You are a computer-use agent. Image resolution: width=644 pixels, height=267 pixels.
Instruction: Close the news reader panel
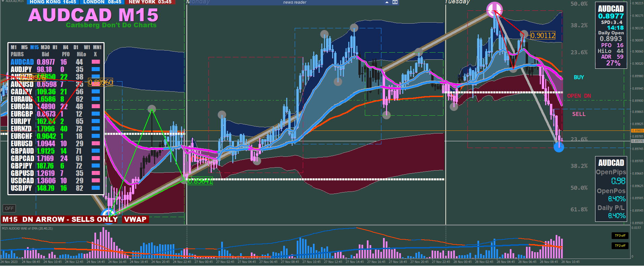[x=395, y=2]
